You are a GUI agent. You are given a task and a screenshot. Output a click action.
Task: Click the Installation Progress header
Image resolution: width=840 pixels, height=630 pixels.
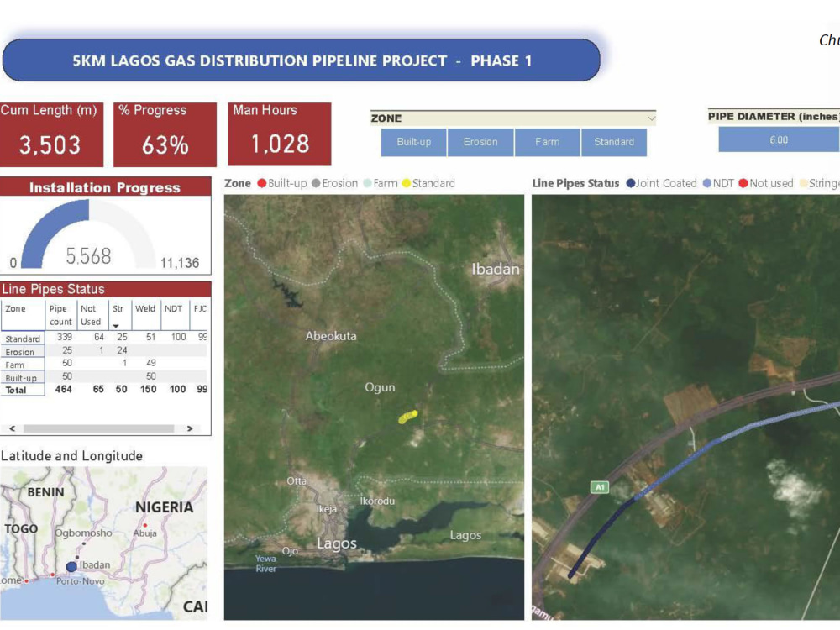[106, 187]
